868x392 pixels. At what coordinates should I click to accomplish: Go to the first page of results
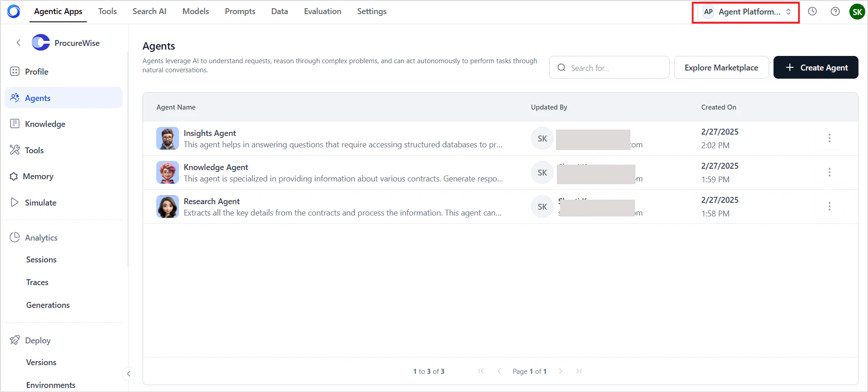tap(481, 371)
